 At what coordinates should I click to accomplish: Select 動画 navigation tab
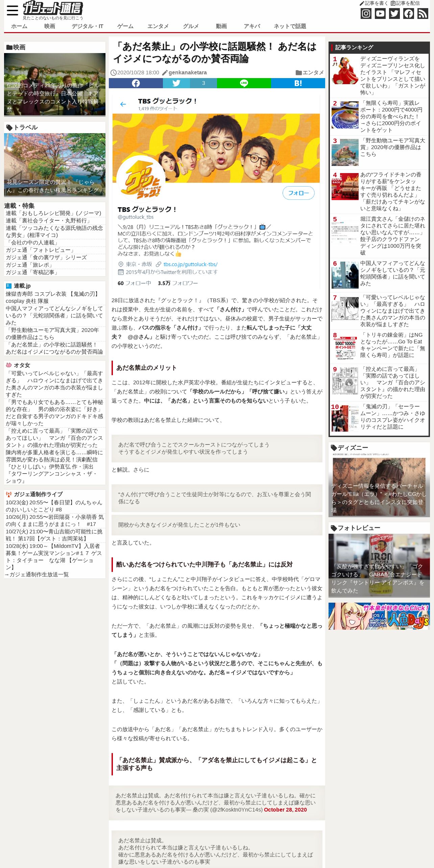[x=221, y=26]
